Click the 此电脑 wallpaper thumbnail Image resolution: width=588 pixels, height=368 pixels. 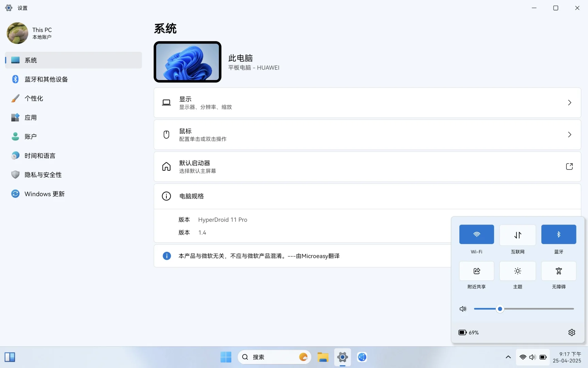[x=187, y=62]
